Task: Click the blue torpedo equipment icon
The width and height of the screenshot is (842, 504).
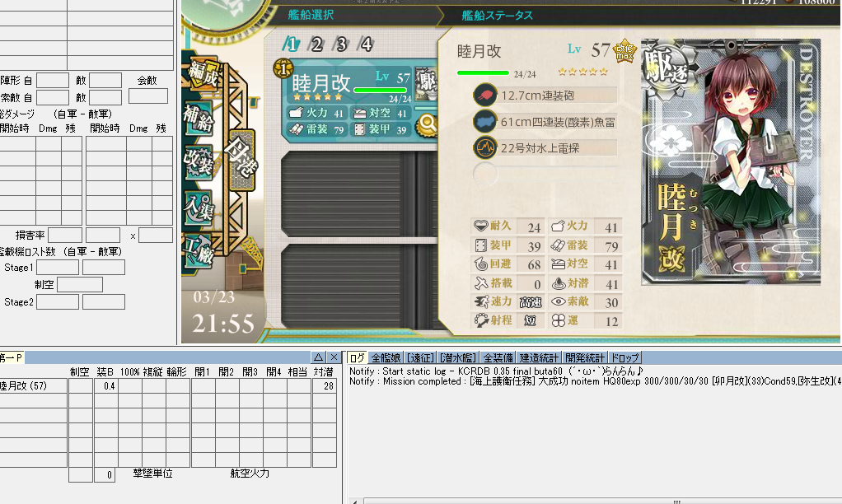Action: click(x=485, y=121)
